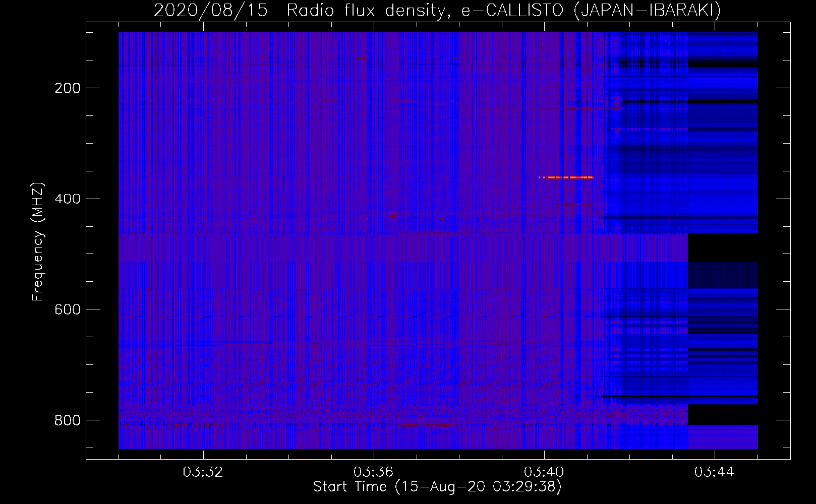
Task: Click the 600 frequency tick label
Action: tap(68, 309)
